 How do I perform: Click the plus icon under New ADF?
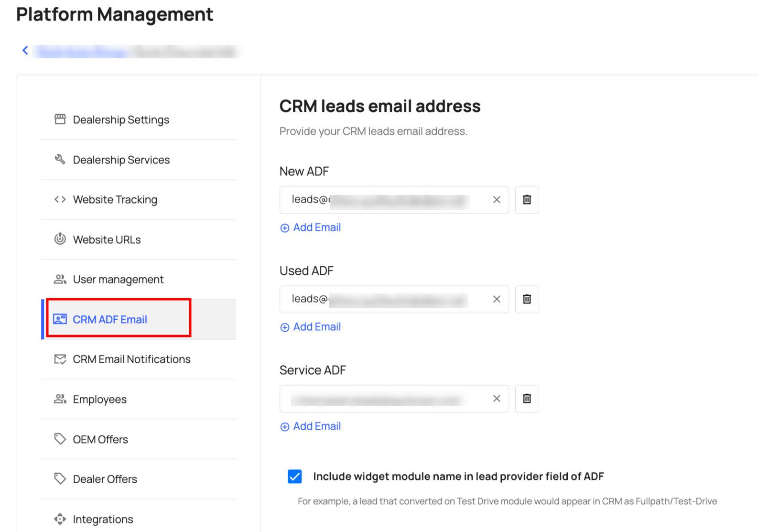click(x=285, y=228)
